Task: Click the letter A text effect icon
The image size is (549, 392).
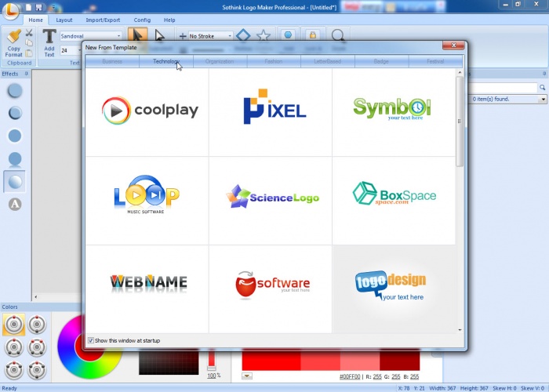Action: point(15,204)
